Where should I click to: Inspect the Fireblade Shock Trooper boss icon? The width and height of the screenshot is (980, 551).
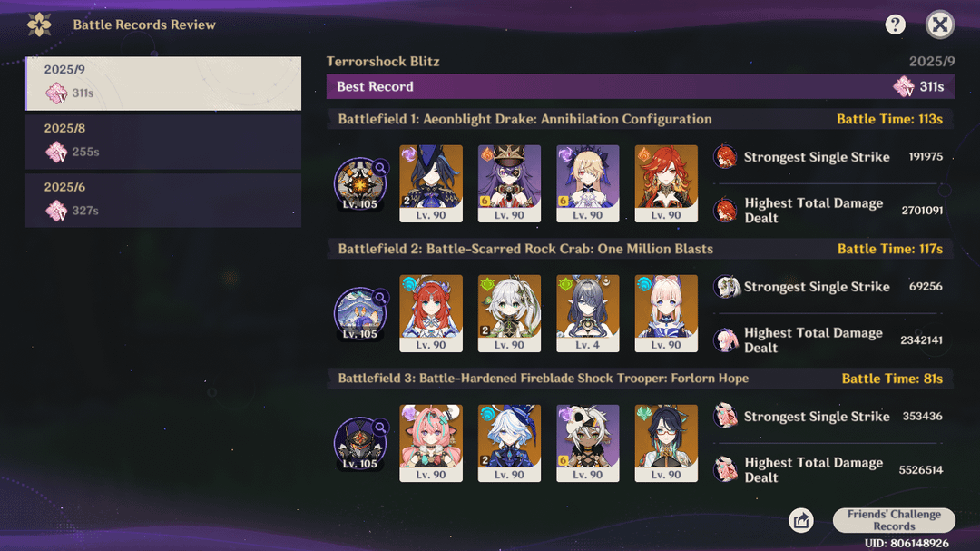[360, 443]
